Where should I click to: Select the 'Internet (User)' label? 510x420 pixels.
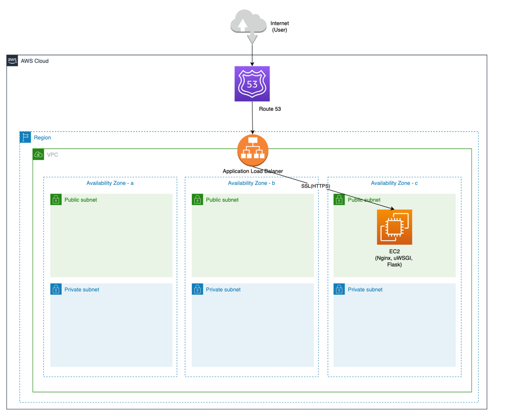(x=279, y=27)
